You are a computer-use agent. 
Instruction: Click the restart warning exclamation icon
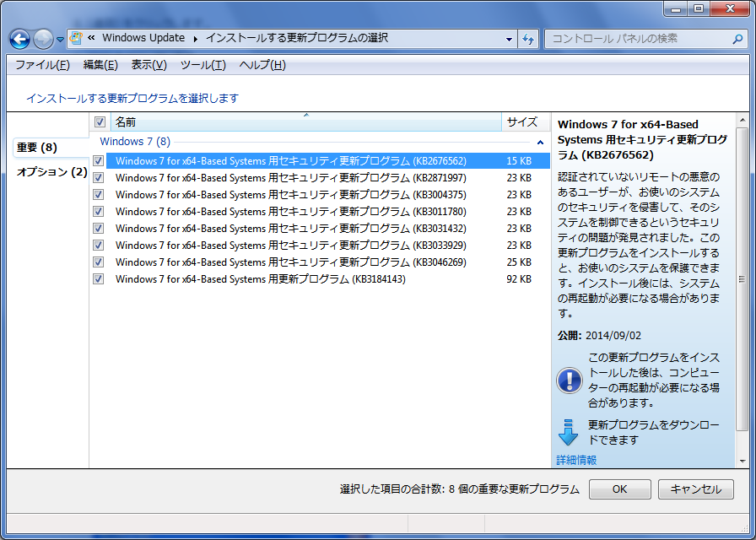570,381
